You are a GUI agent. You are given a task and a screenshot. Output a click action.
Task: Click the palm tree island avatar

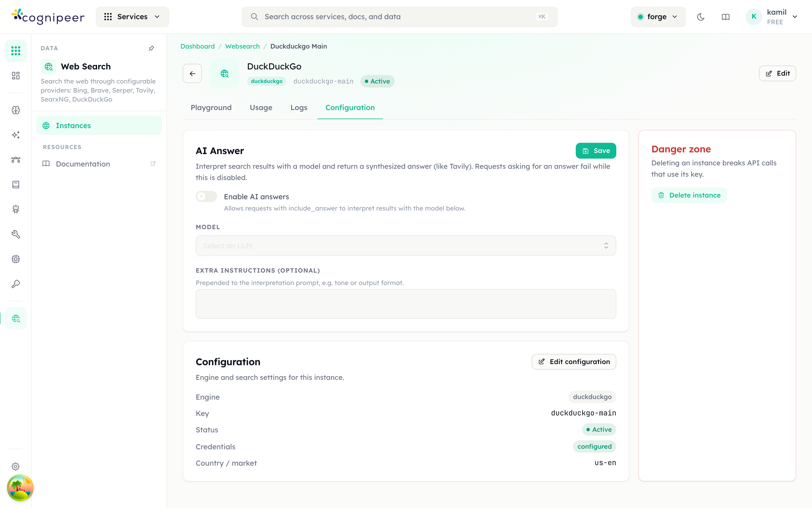[20, 487]
